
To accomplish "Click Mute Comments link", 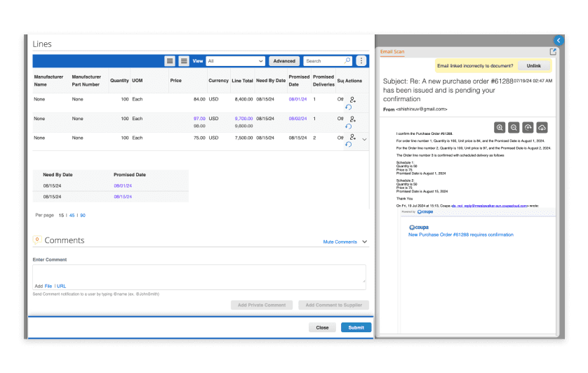I will [x=340, y=242].
